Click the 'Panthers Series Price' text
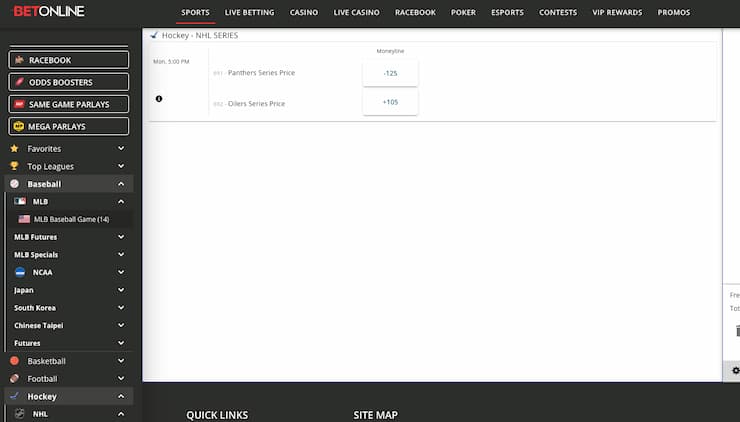This screenshot has width=740, height=422. tap(261, 73)
